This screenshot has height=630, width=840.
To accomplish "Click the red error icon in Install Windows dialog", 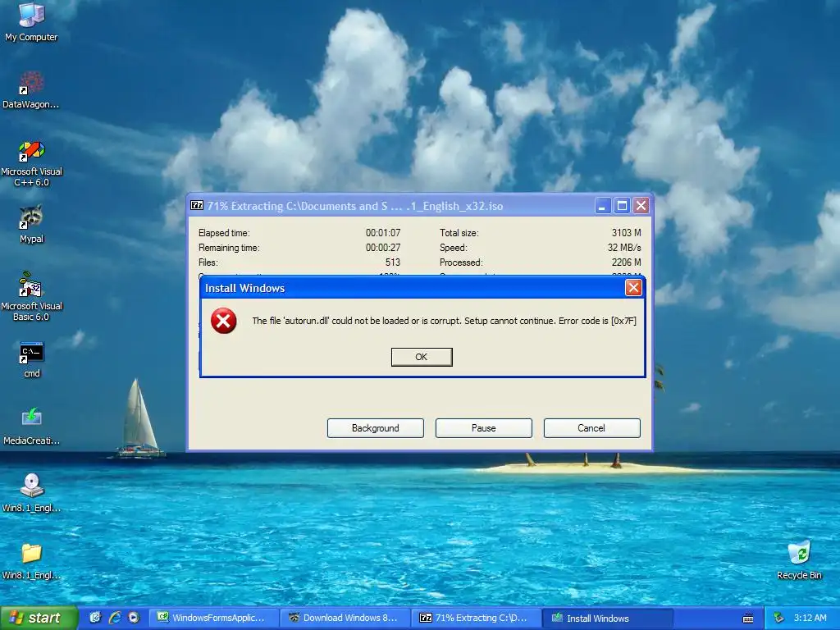I will pyautogui.click(x=223, y=321).
